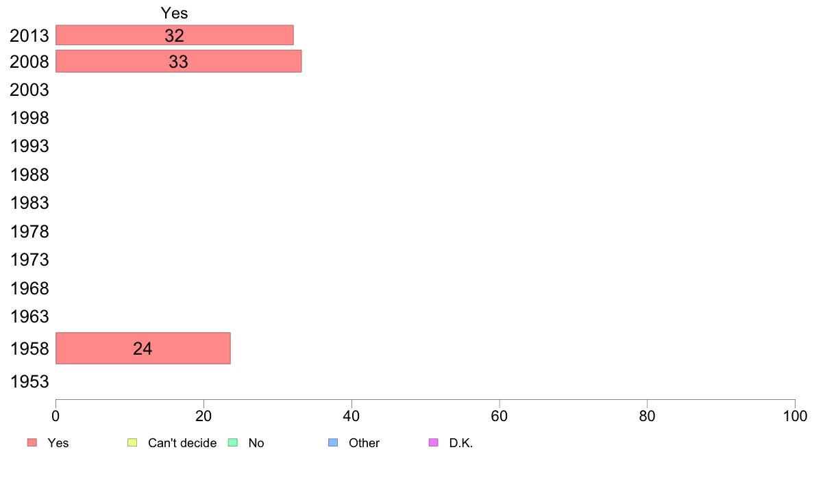This screenshot has height=504, width=814.
Task: Click the 1968 year label
Action: pos(29,288)
